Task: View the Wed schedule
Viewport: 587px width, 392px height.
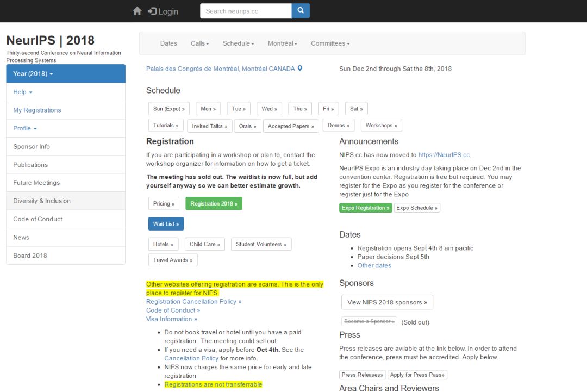Action: pyautogui.click(x=269, y=109)
